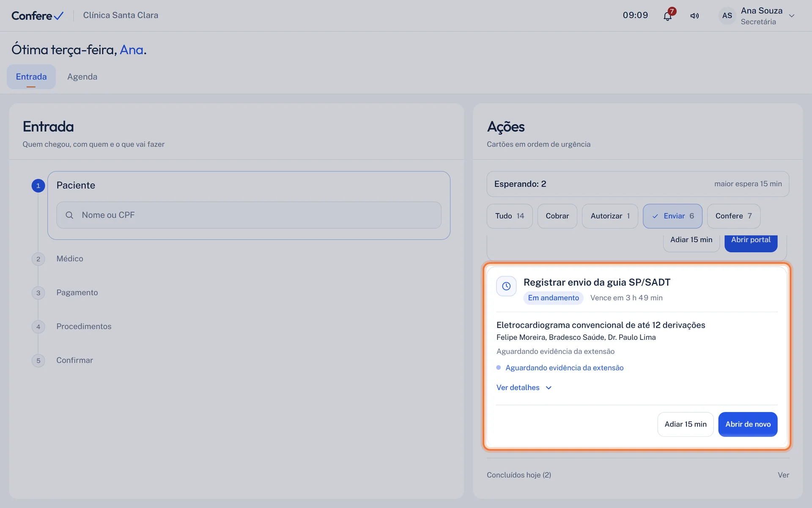Click the search magnifier in patient field
812x508 pixels.
pyautogui.click(x=69, y=215)
